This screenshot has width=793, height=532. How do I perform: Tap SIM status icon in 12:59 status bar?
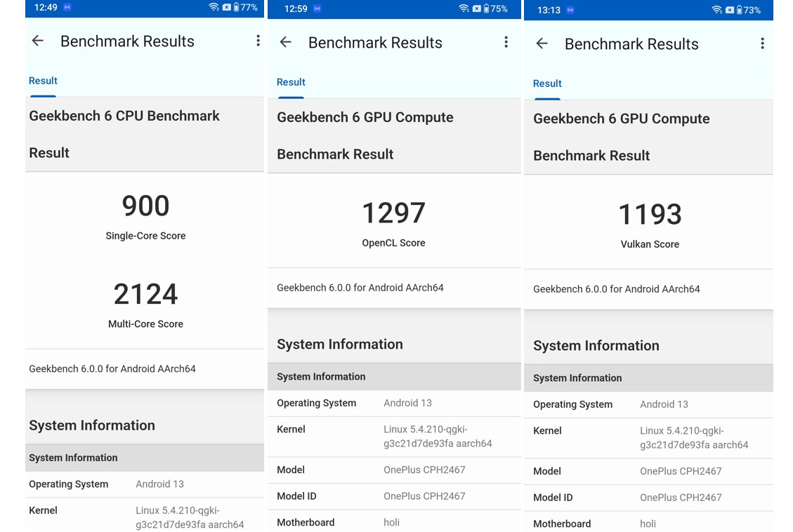[476, 8]
